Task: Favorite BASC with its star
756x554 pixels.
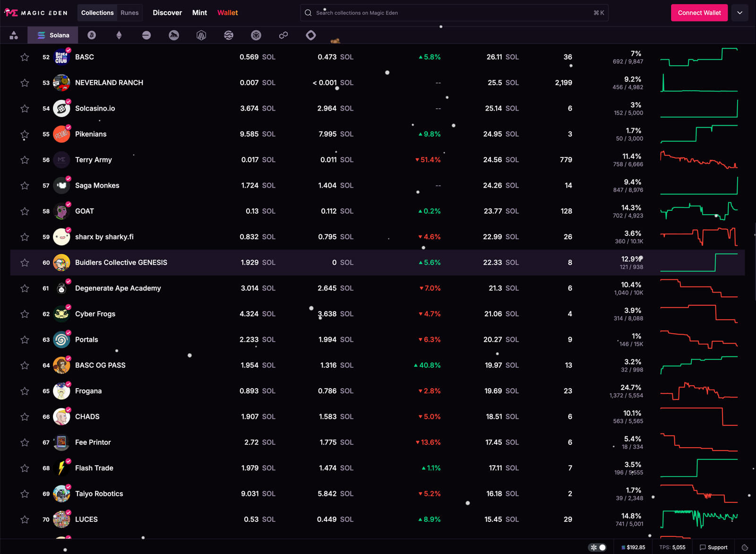Action: tap(25, 57)
